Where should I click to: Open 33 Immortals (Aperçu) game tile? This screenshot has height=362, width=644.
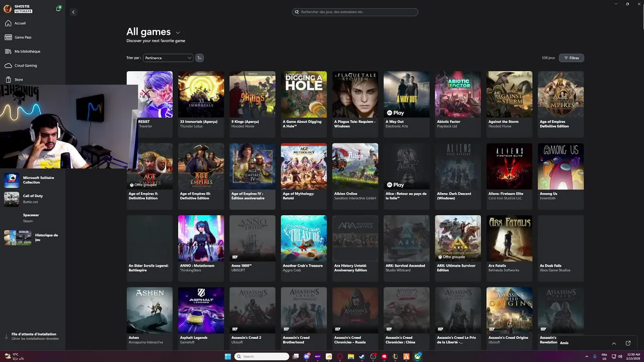click(x=201, y=104)
